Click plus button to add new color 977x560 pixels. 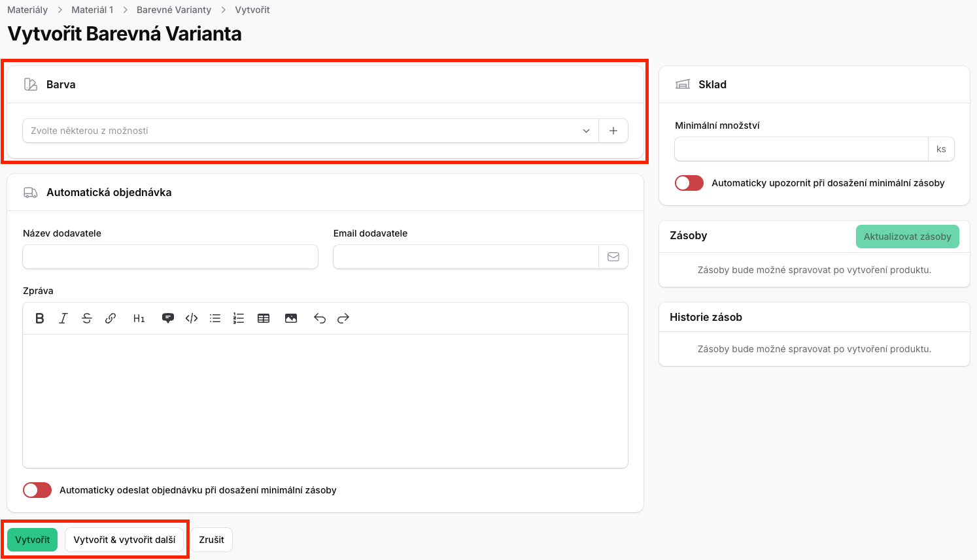click(613, 131)
